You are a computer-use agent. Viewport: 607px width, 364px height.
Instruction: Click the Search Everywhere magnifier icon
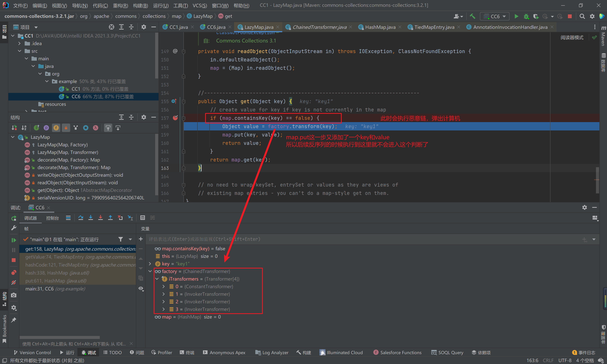click(582, 16)
